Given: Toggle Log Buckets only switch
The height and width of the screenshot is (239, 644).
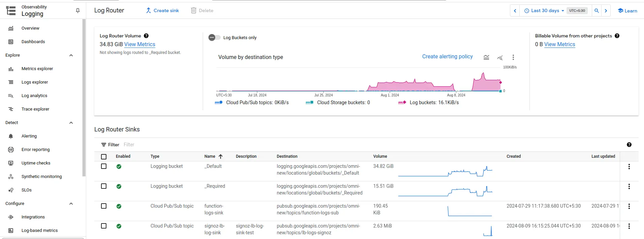Looking at the screenshot, I should point(214,37).
